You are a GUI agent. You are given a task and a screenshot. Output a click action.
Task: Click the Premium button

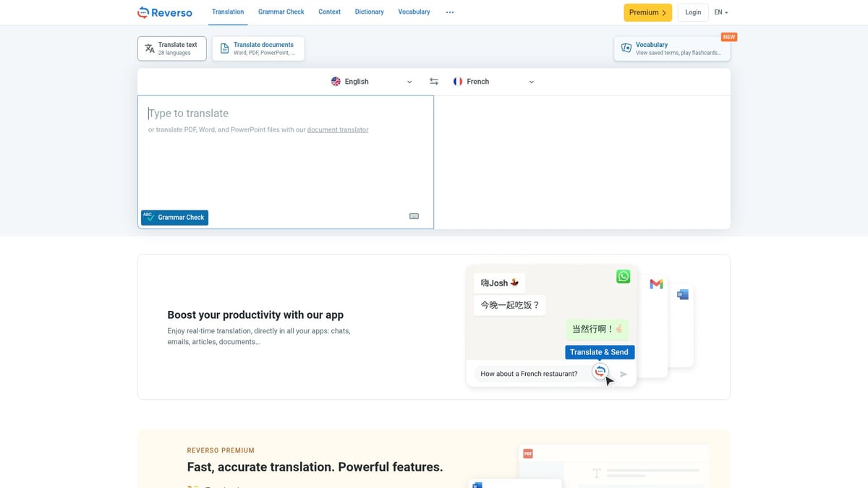(x=647, y=12)
